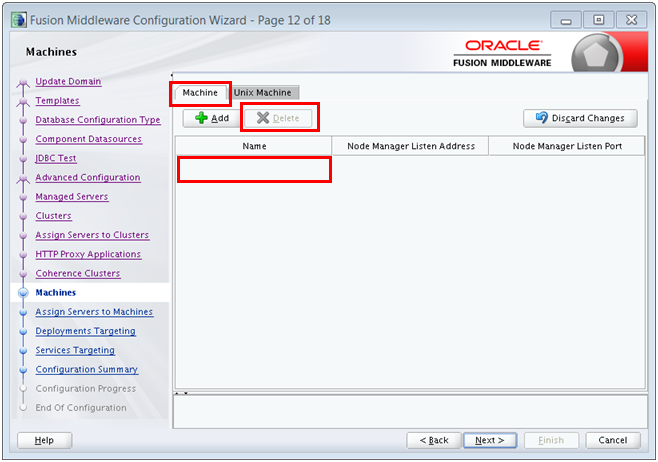
Task: Switch to the Machine tab
Action: click(x=200, y=92)
